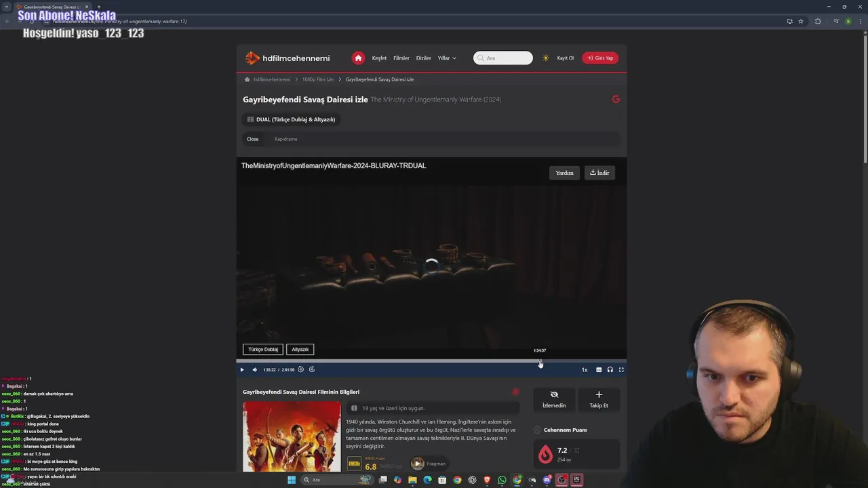Open the Diziler menu item
Screen dimensions: 868x488
pos(424,58)
